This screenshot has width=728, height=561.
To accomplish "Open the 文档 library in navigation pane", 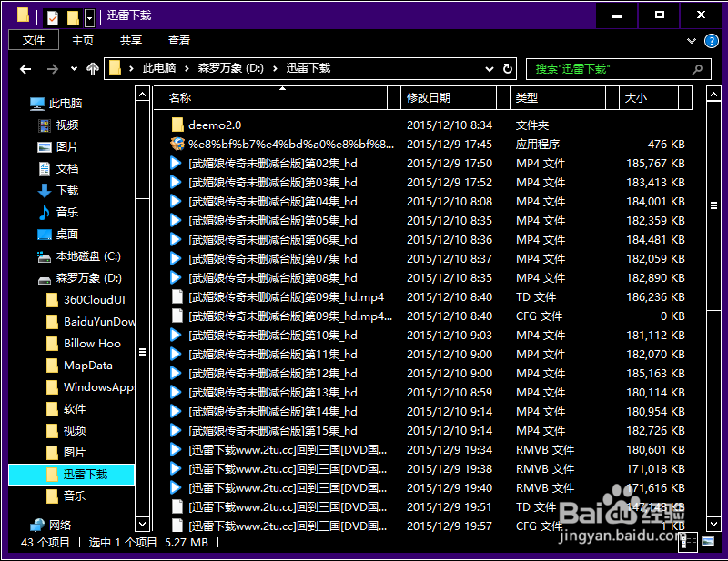I will [58, 168].
